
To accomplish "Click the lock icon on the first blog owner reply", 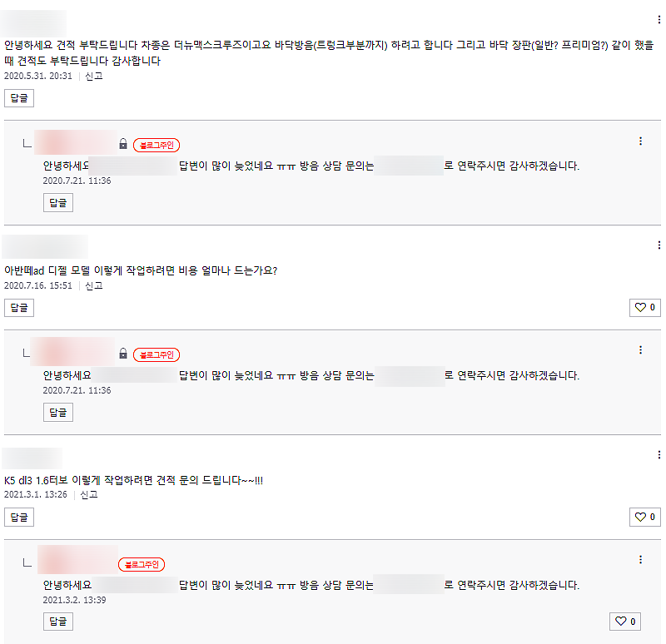I will 123,144.
